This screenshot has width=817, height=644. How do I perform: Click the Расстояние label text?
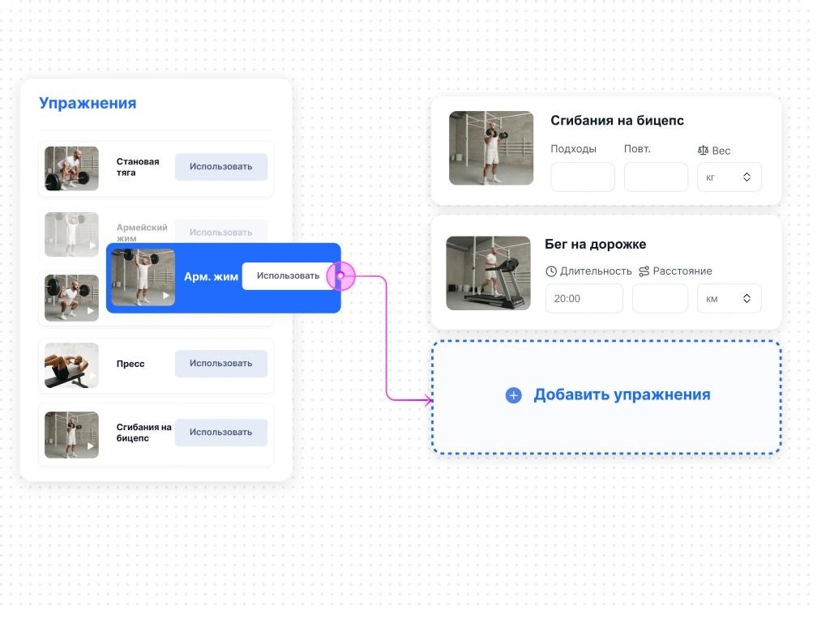(682, 271)
